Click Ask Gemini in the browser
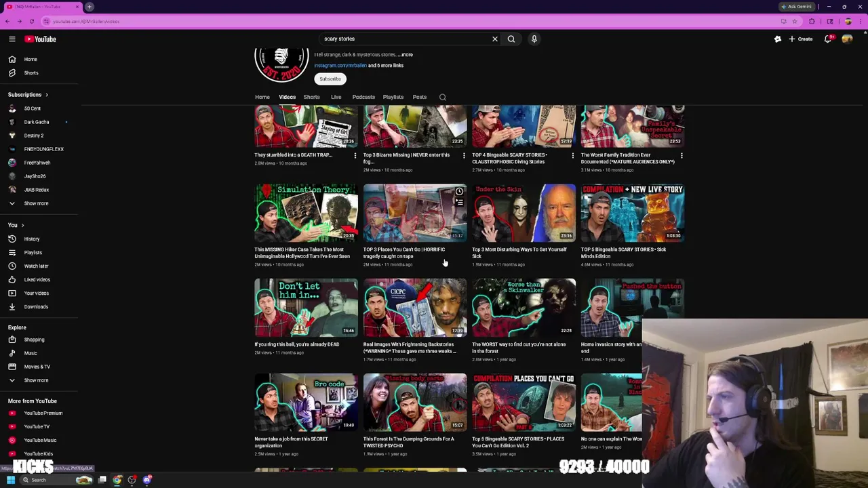868x488 pixels. point(796,7)
